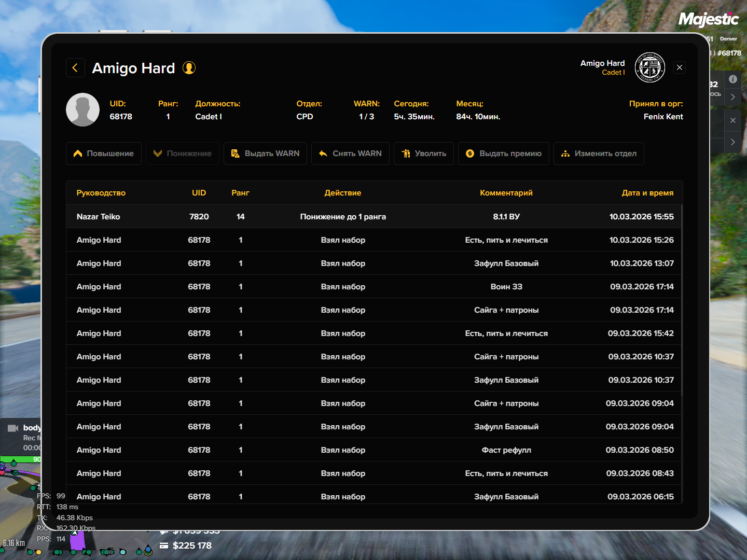Click the police department emblem icon

click(x=650, y=67)
